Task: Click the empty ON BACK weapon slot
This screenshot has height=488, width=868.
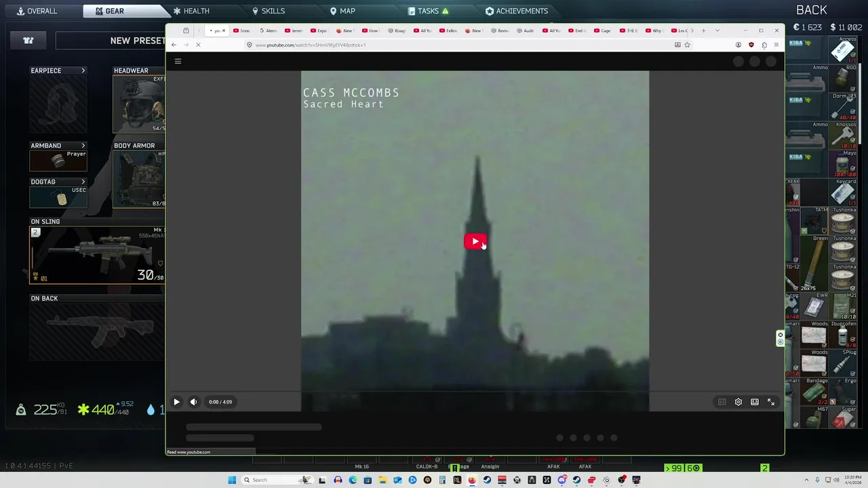Action: tap(98, 331)
